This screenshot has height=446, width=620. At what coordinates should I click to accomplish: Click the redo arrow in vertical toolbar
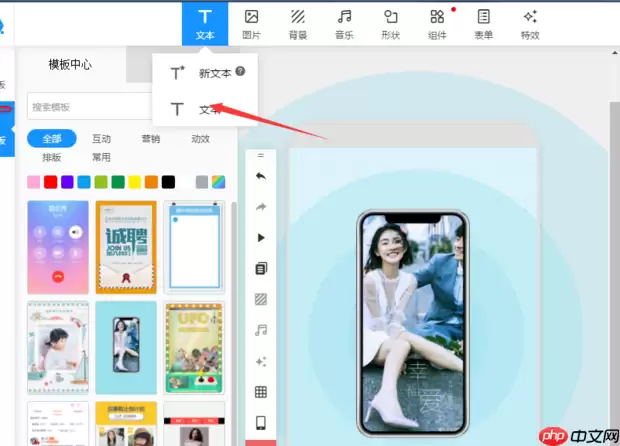pos(261,207)
